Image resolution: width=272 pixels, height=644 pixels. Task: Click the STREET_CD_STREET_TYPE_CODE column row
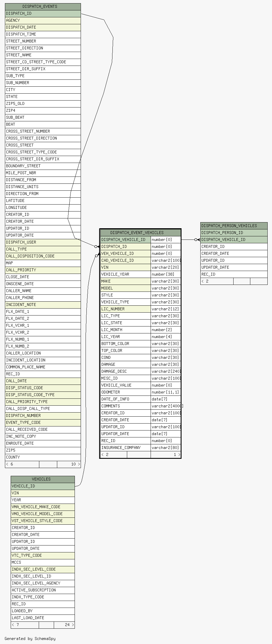(43, 62)
